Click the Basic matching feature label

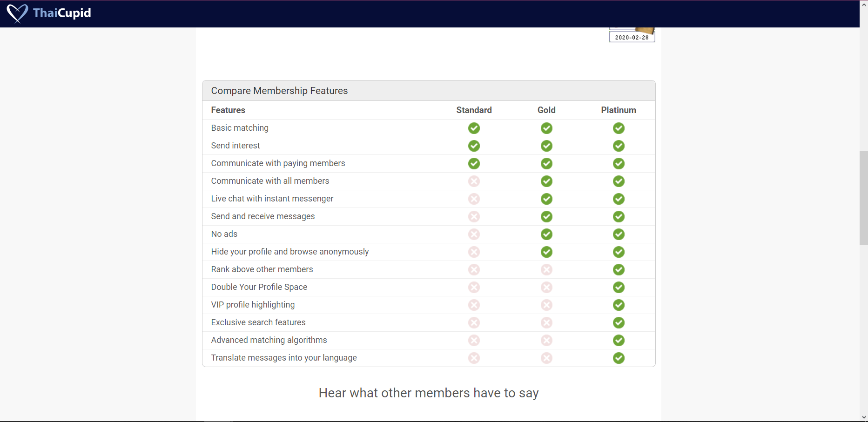240,128
